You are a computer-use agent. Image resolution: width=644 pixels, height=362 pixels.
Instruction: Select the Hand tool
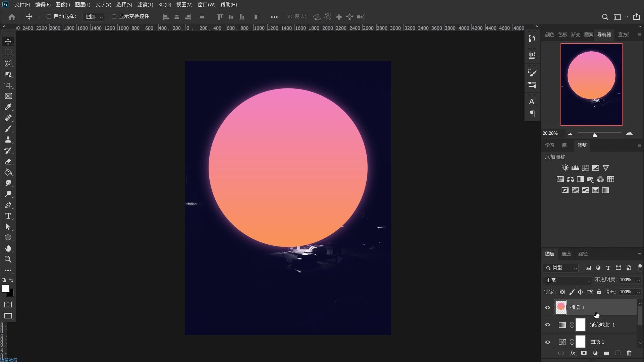click(8, 249)
